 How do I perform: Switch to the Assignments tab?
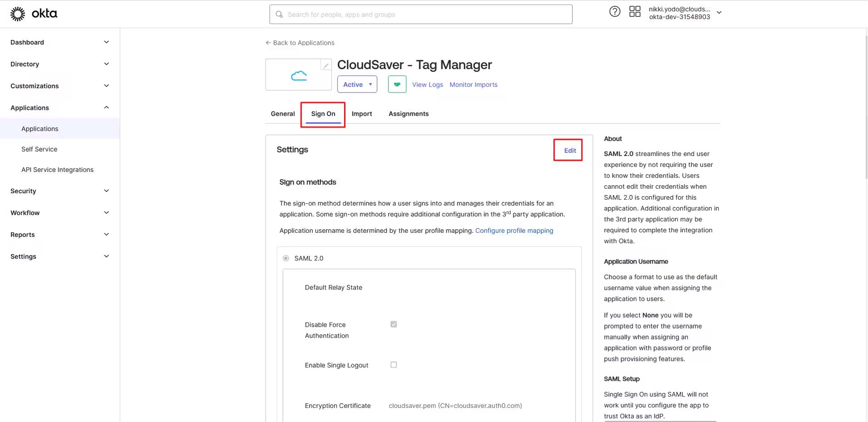(408, 114)
